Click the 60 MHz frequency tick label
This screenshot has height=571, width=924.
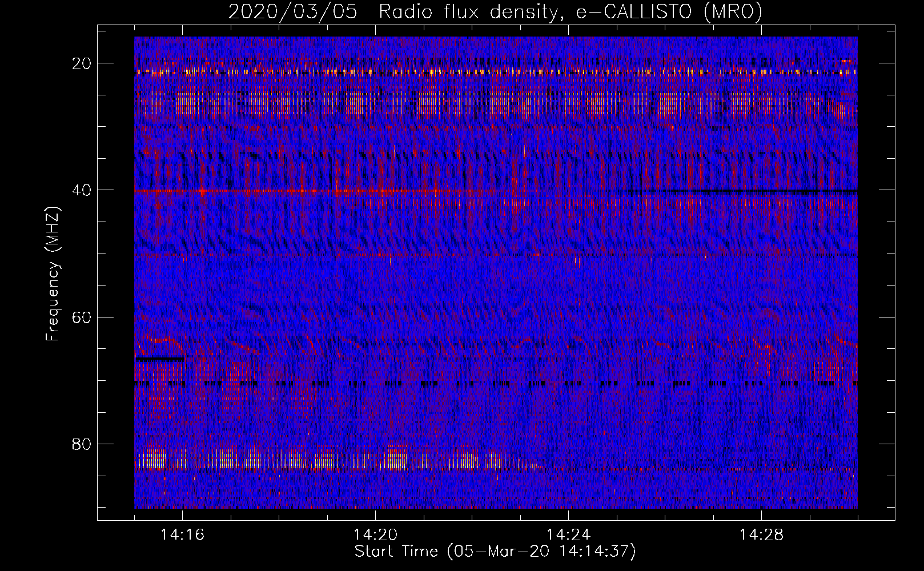click(82, 317)
